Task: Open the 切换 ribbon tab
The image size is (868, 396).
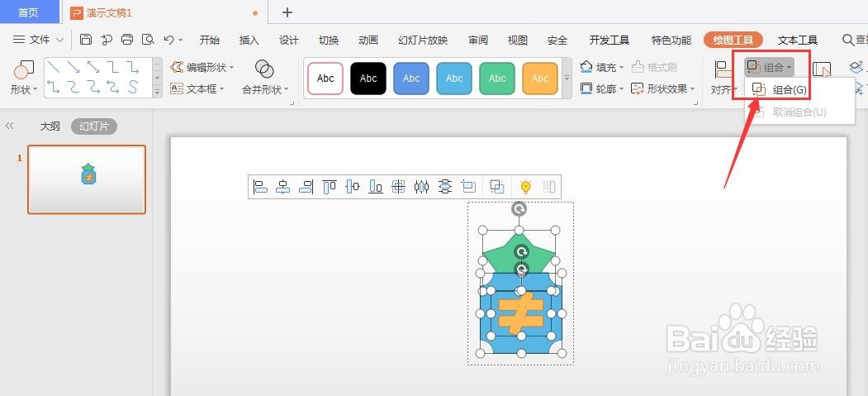Action: 329,40
